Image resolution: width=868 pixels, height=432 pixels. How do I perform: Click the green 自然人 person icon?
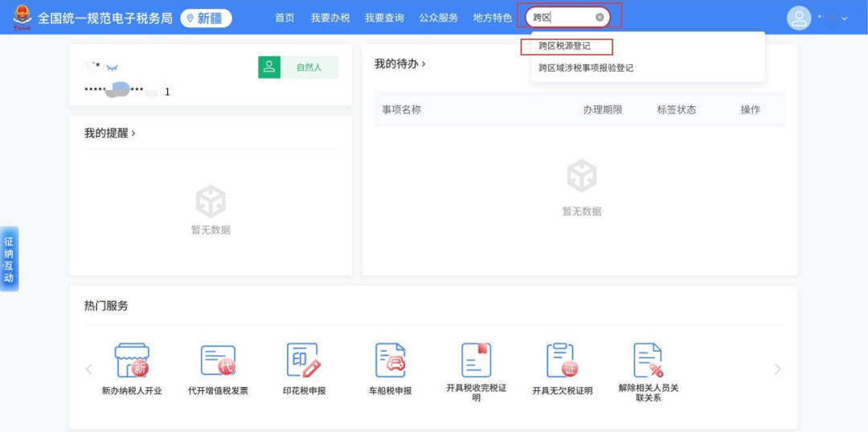[269, 68]
